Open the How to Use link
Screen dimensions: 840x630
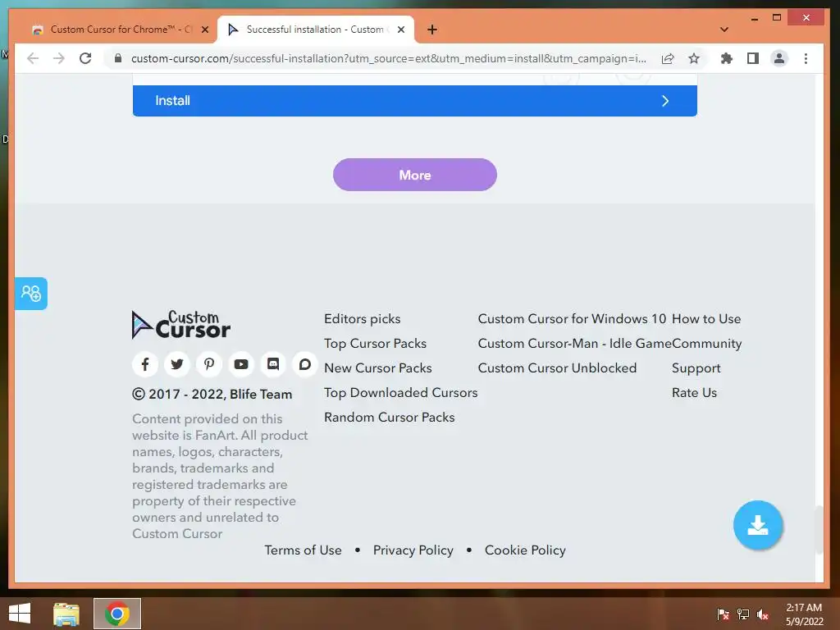(706, 319)
